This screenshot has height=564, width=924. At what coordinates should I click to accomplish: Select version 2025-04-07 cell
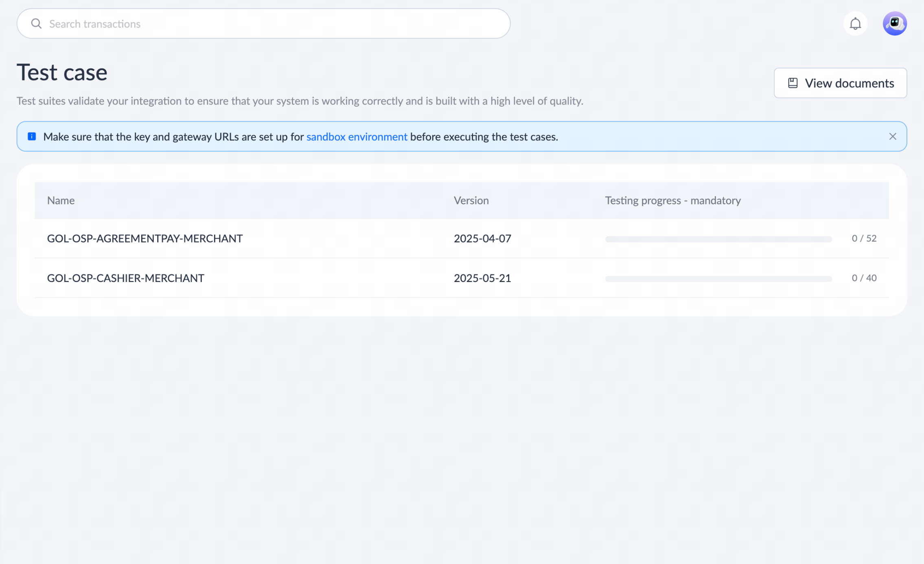coord(482,238)
